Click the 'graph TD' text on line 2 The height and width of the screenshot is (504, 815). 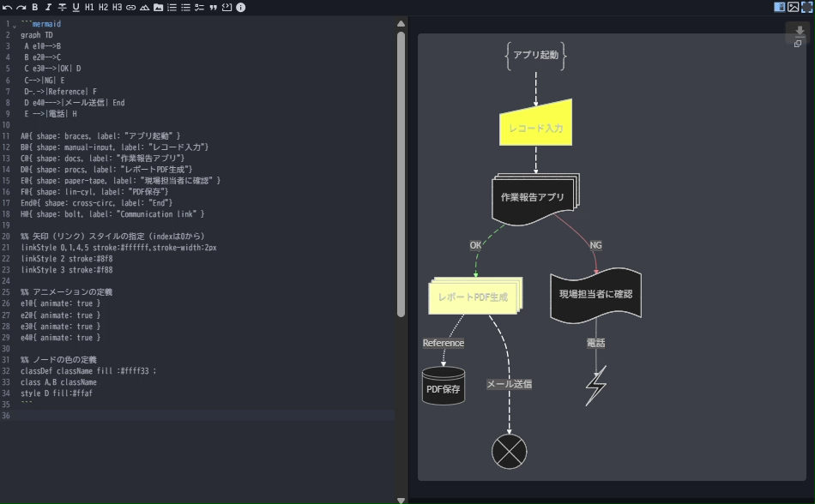(37, 35)
